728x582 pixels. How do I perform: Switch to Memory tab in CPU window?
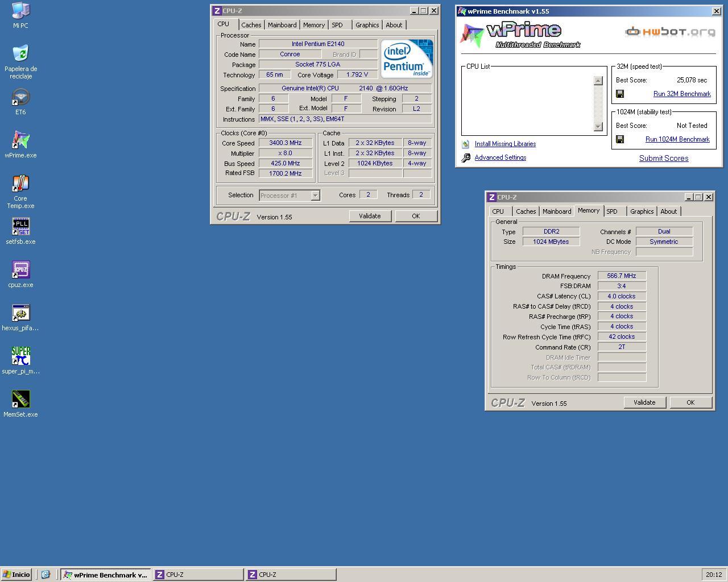pyautogui.click(x=313, y=25)
